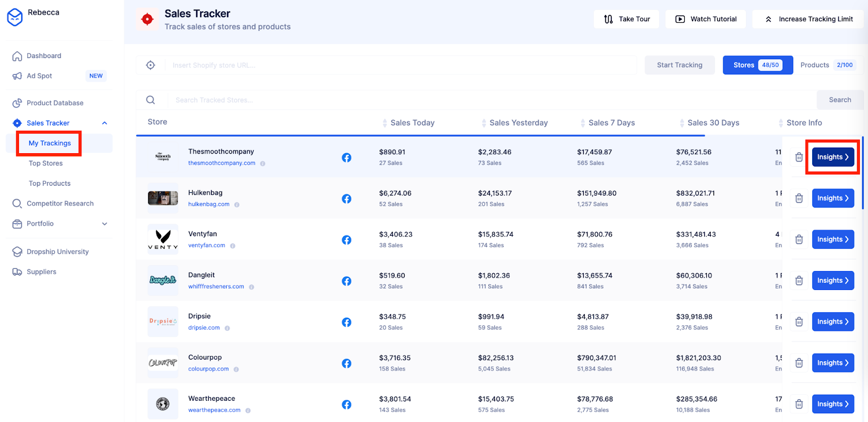Open the Suppliers page
The width and height of the screenshot is (868, 422).
41,272
